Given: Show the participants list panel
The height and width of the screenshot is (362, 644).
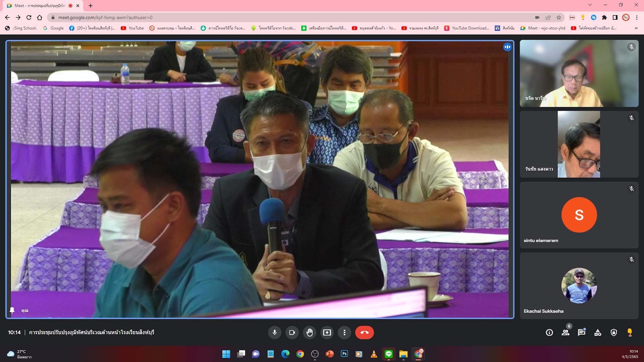Looking at the screenshot, I should point(565,332).
